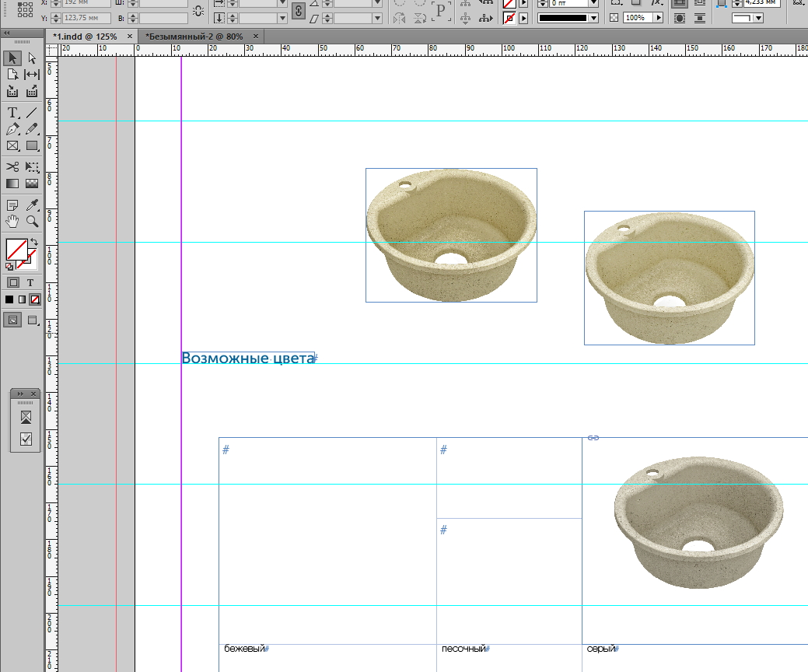Screen dimensions: 808x672
Task: Choose the Rectangle Frame tool
Action: click(x=12, y=145)
